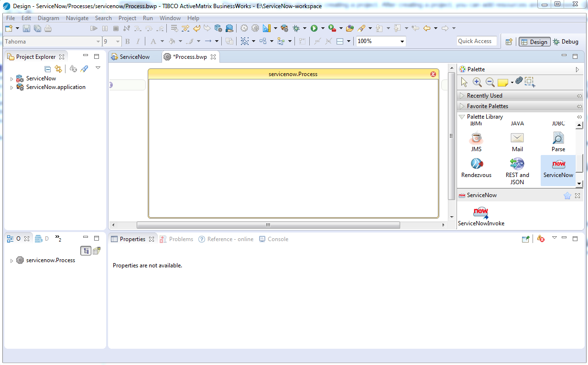Click the Open Perspective icon

[x=509, y=42]
